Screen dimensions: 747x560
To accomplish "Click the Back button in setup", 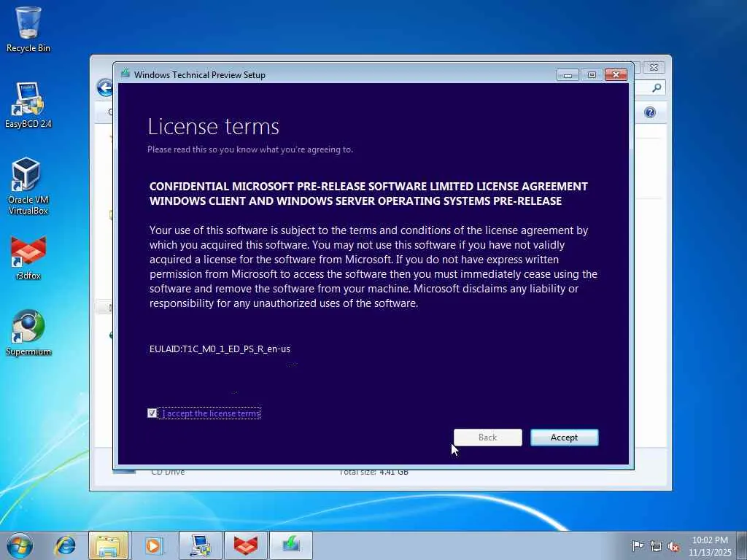I will [x=487, y=437].
